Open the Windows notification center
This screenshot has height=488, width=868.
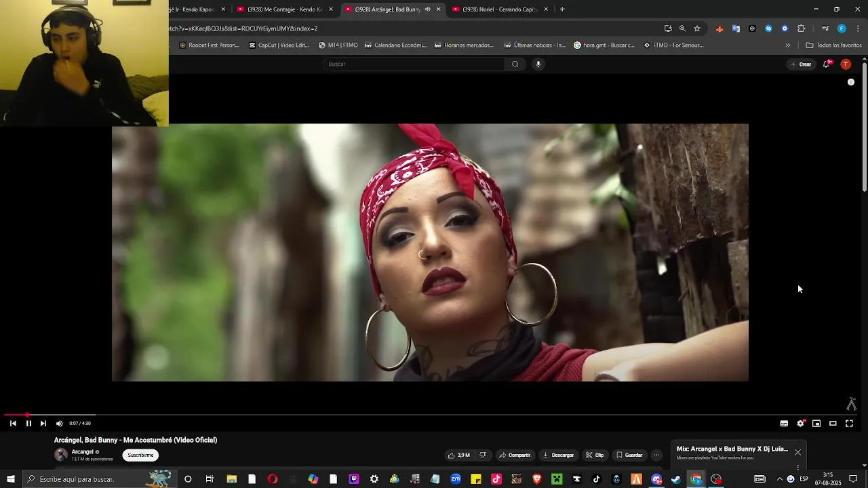pyautogui.click(x=854, y=479)
